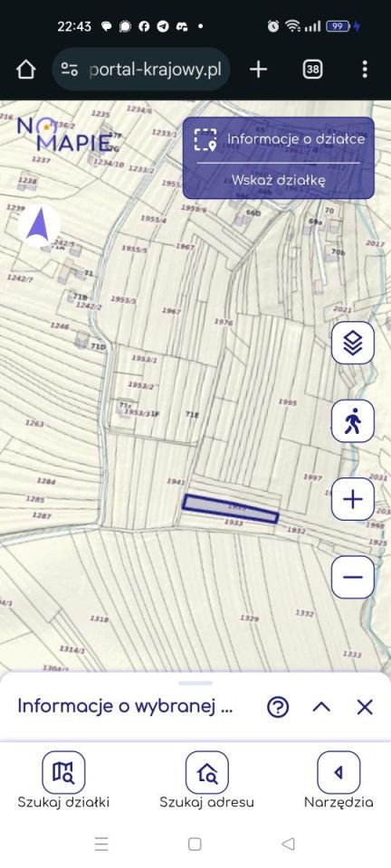391x868 pixels.
Task: Select Informacje o działce option
Action: tap(279, 139)
